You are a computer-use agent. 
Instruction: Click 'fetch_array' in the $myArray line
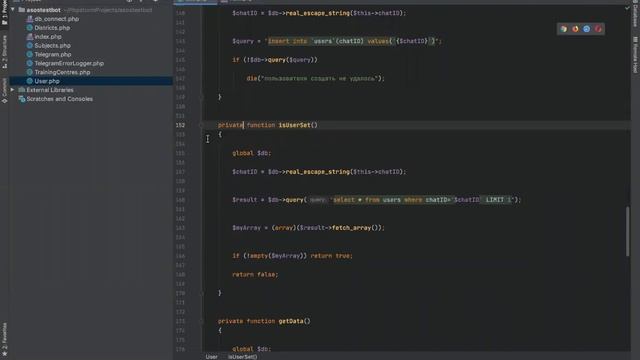click(351, 228)
